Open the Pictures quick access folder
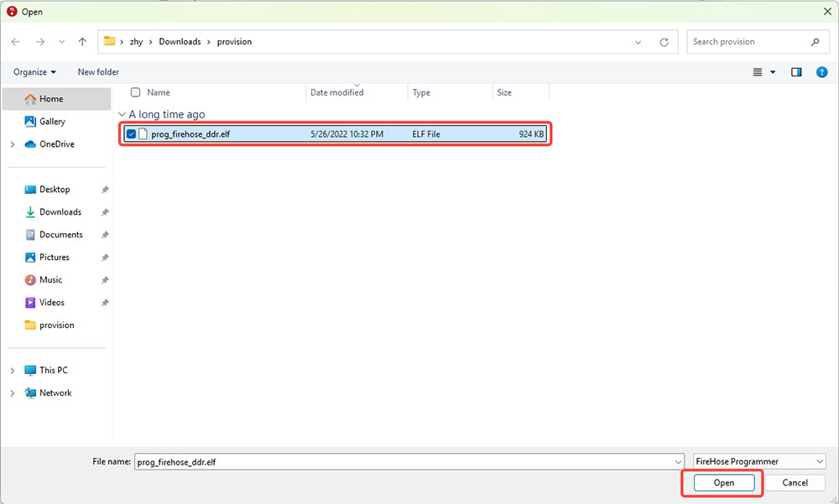 click(x=54, y=257)
